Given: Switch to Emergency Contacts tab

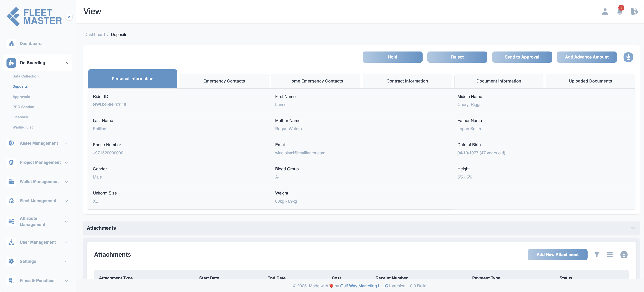Looking at the screenshot, I should coord(224,81).
